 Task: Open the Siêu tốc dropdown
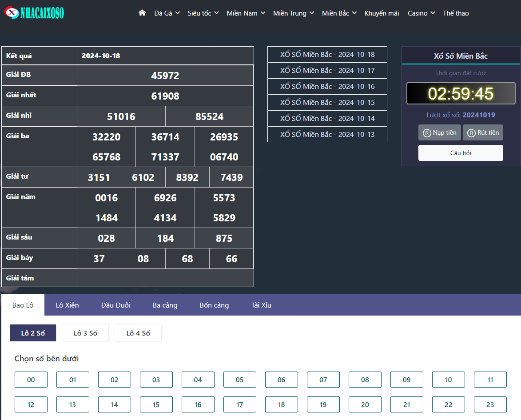coord(203,13)
